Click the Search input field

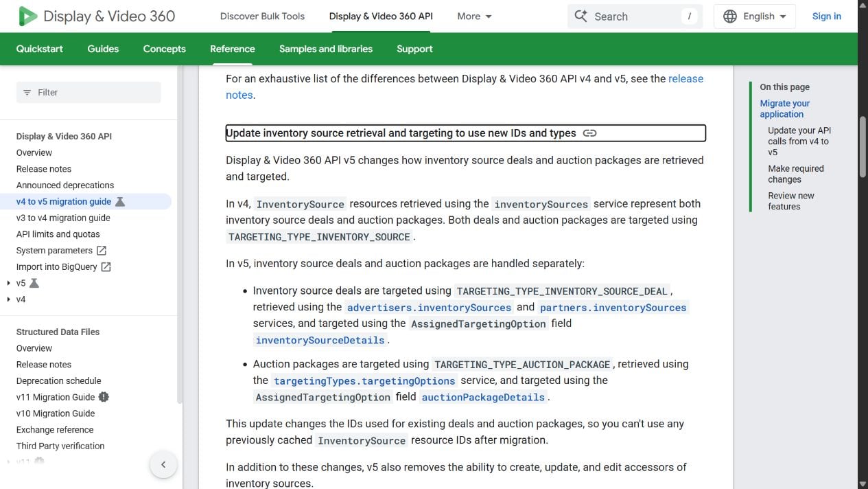click(x=635, y=16)
